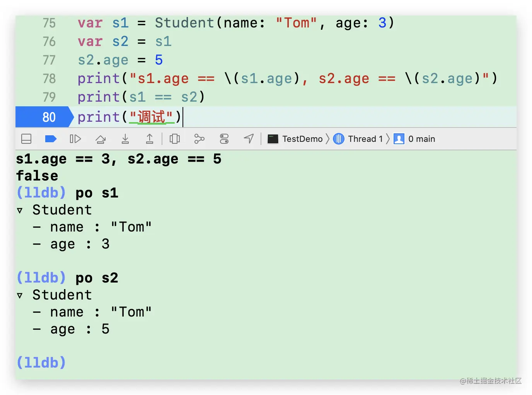532x395 pixels.
Task: Select Thread 1 in the debug jump bar
Action: tap(358, 139)
